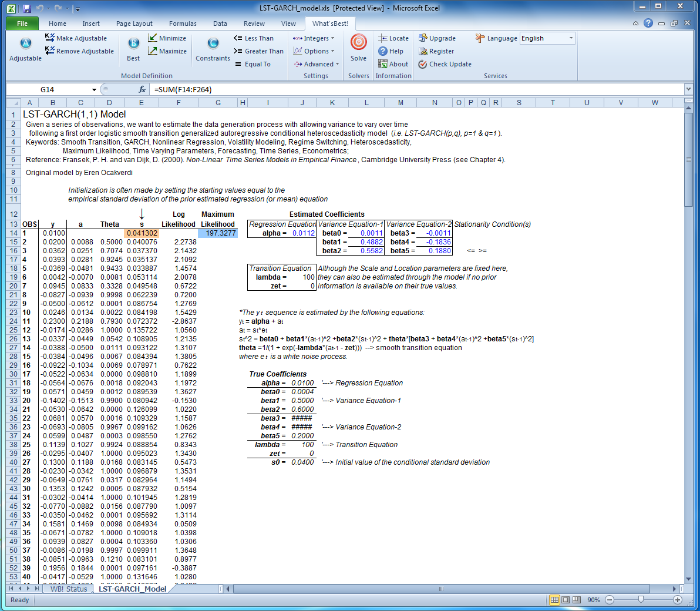The width and height of the screenshot is (700, 611).
Task: Select Normal view button in status bar
Action: (x=554, y=600)
